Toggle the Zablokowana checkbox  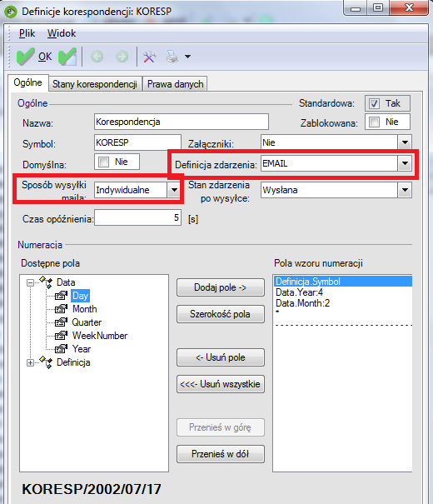374,122
